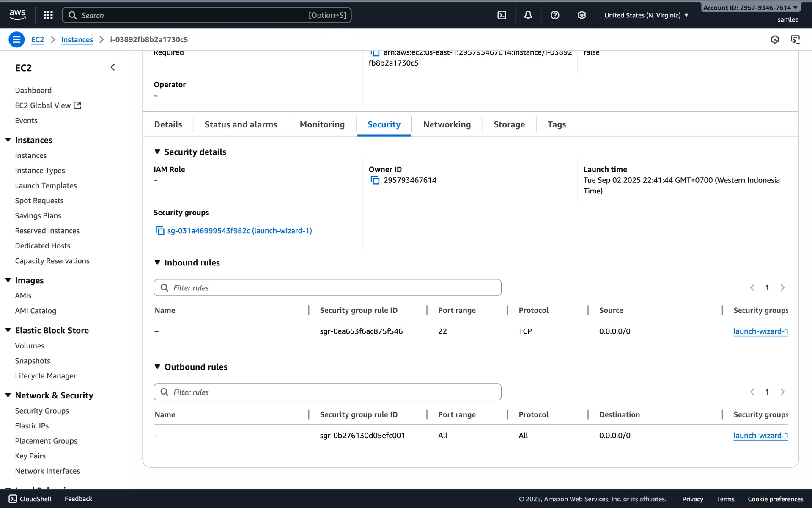Copy the security group ID sg-031a46999543f982c

pyautogui.click(x=160, y=231)
